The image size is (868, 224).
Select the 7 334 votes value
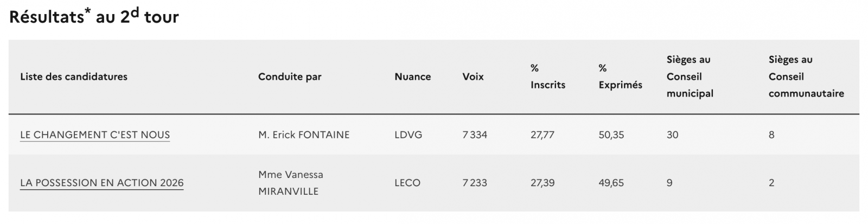(x=475, y=135)
